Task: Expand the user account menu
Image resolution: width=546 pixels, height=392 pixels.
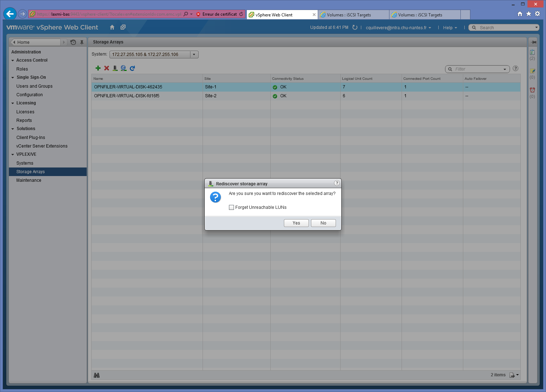Action: click(x=398, y=28)
